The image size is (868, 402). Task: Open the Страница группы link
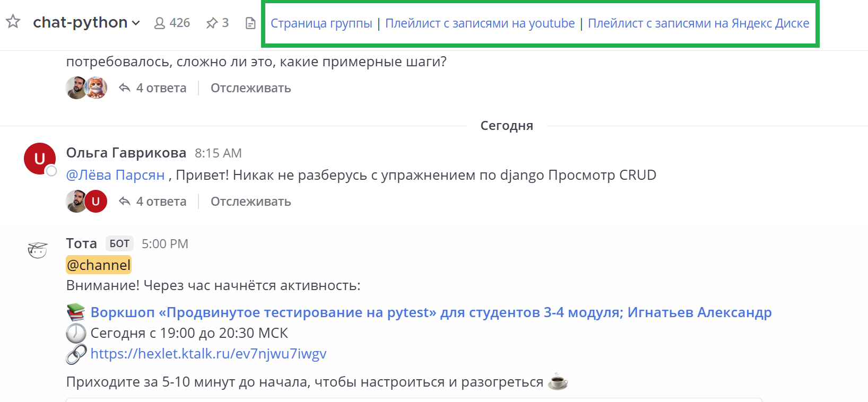coord(321,23)
